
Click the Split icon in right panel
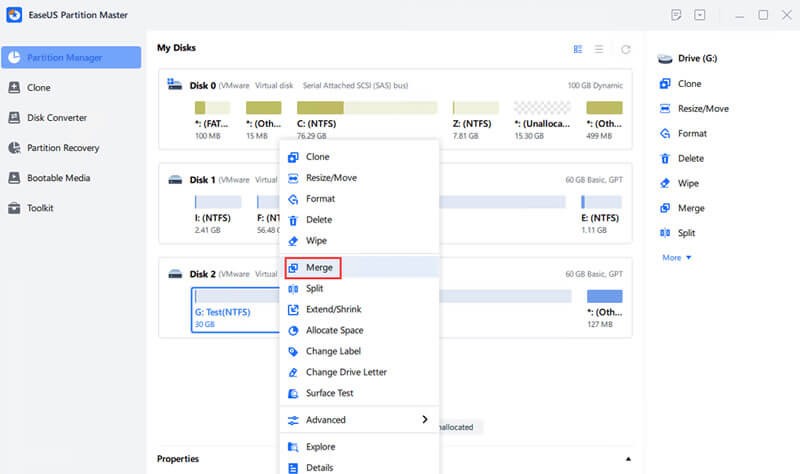[x=665, y=233]
